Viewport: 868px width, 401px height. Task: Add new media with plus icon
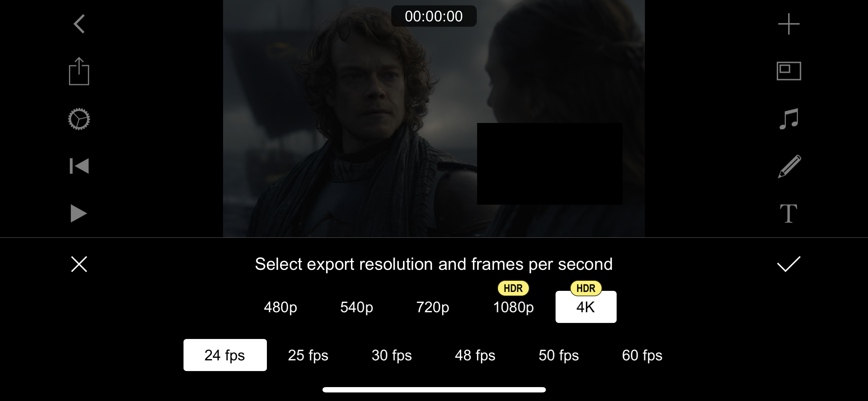point(789,24)
